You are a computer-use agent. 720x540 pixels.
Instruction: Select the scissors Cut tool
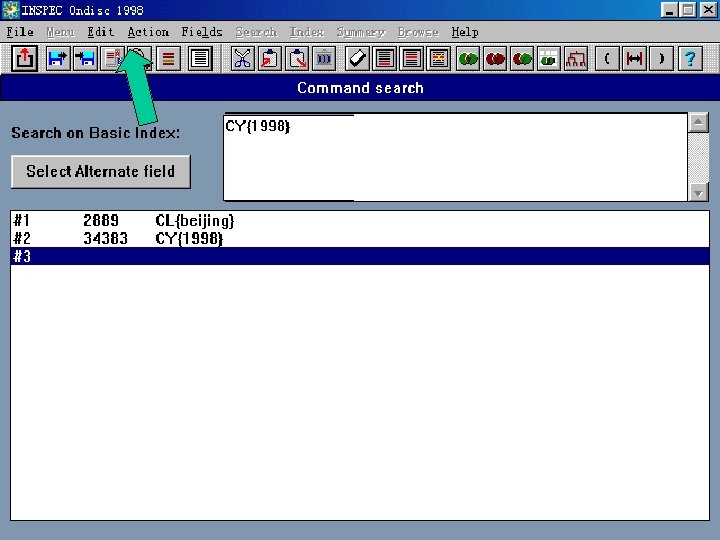click(242, 59)
